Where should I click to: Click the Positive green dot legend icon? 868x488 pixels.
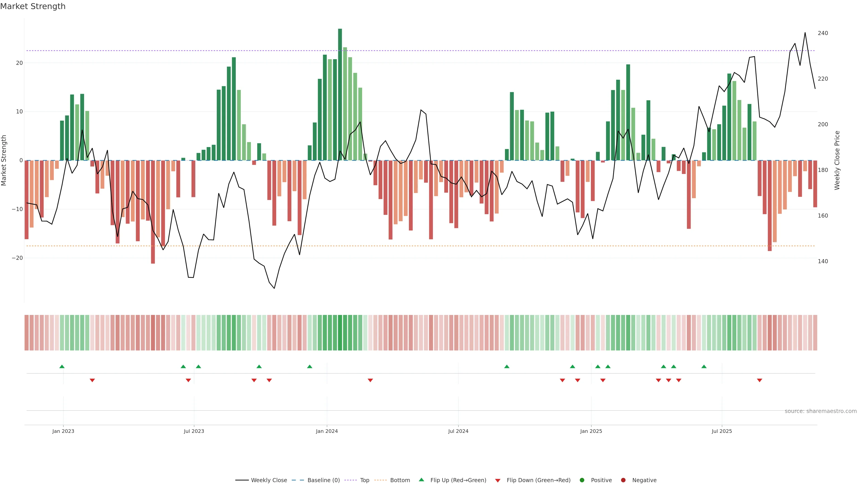582,480
